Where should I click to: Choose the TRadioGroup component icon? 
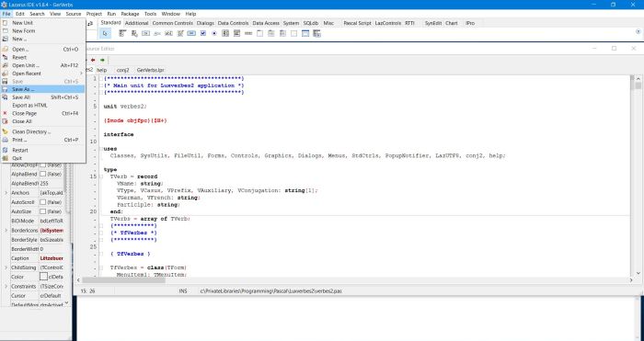click(271, 34)
